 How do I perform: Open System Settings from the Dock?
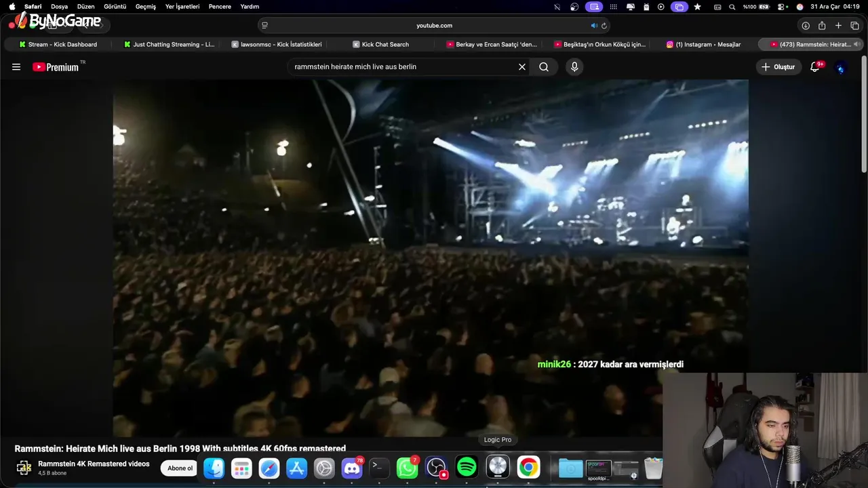324,468
